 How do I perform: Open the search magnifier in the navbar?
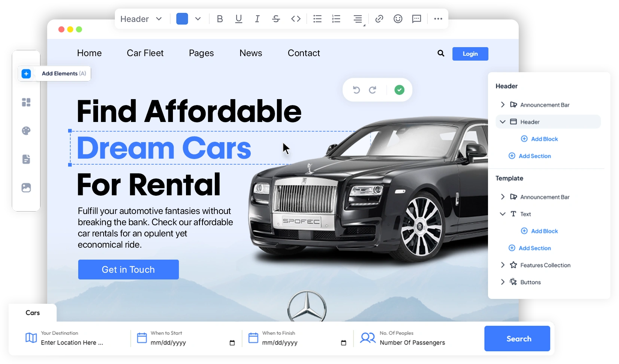[440, 53]
